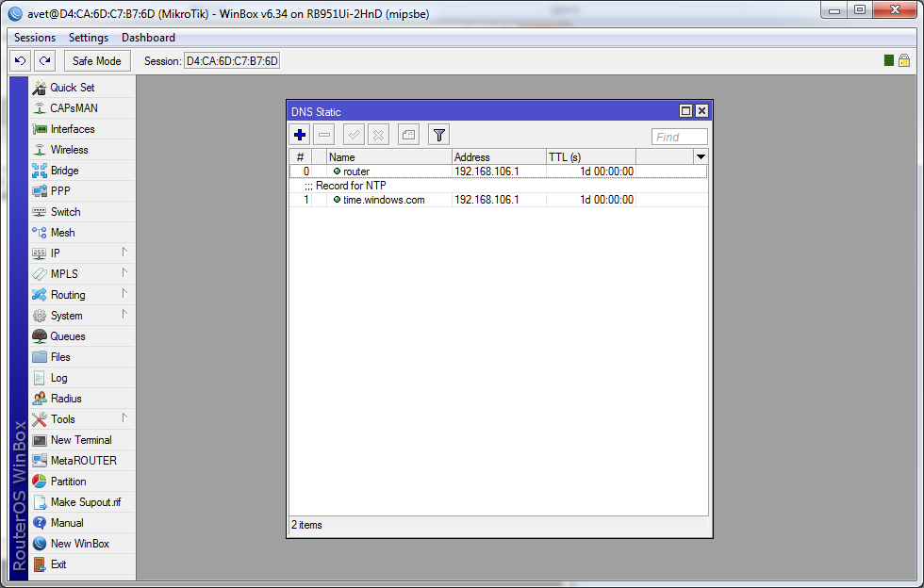
Task: Click the Undo arrow icon
Action: point(20,61)
